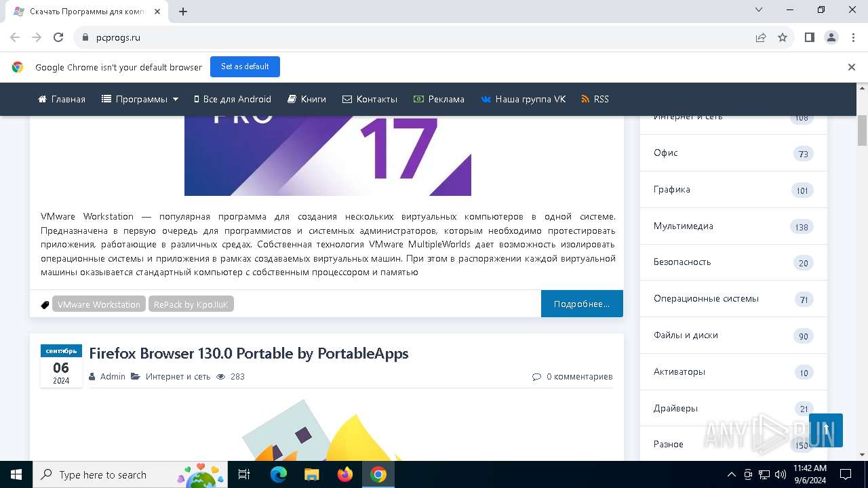Screen dimensions: 868x488
Task: Open File Explorer from taskbar
Action: click(x=312, y=474)
